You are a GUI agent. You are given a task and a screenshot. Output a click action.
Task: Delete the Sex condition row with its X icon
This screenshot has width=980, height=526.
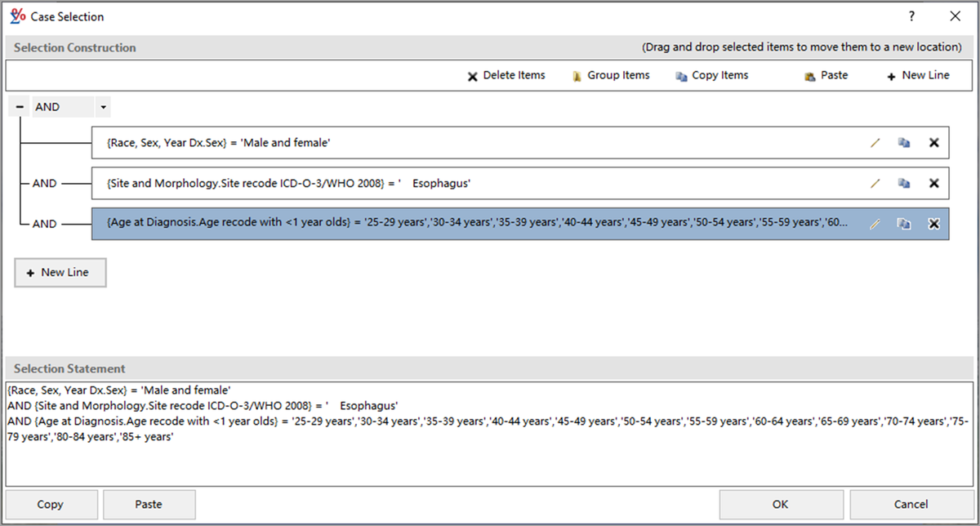tap(934, 142)
